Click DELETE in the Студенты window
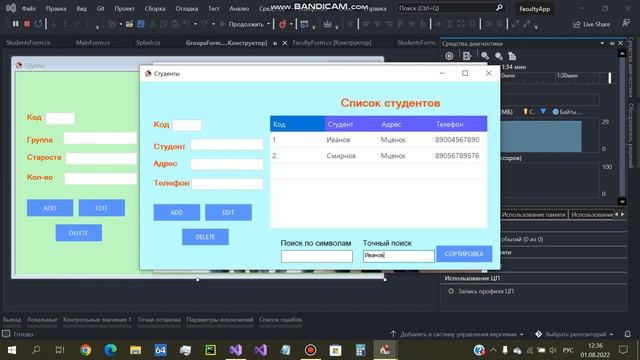The width and height of the screenshot is (640, 360). [205, 237]
